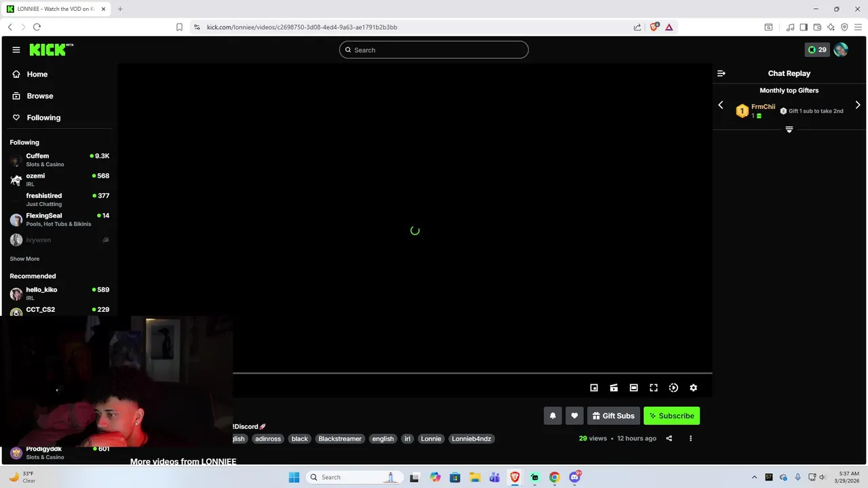Open FlexingSeal channel
This screenshot has height=488, width=868.
[59, 220]
